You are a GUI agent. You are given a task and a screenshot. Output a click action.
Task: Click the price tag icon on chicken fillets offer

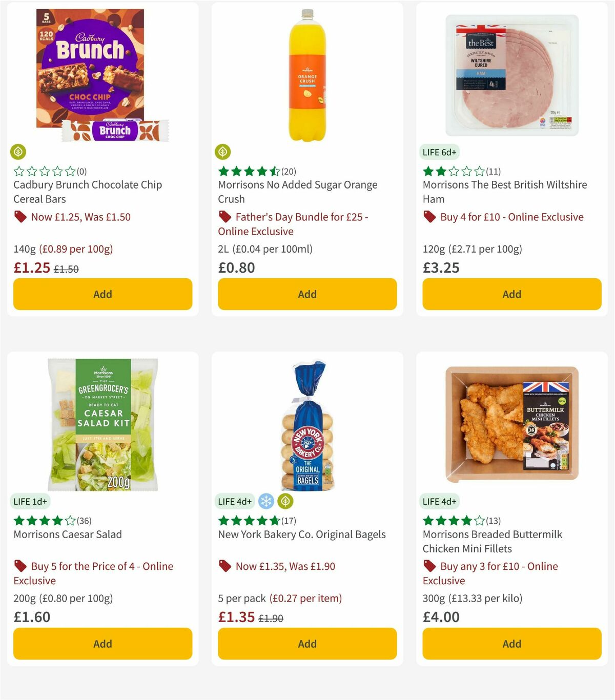tap(429, 566)
